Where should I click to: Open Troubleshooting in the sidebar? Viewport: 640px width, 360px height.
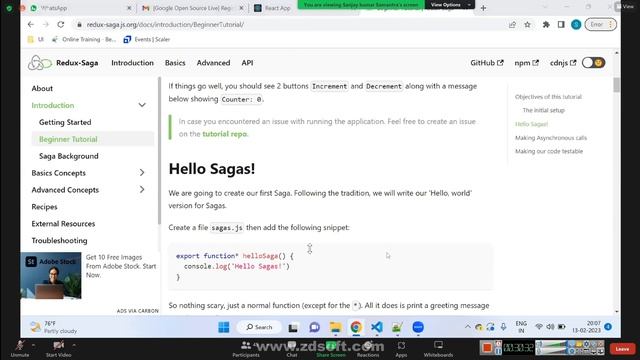pyautogui.click(x=59, y=240)
